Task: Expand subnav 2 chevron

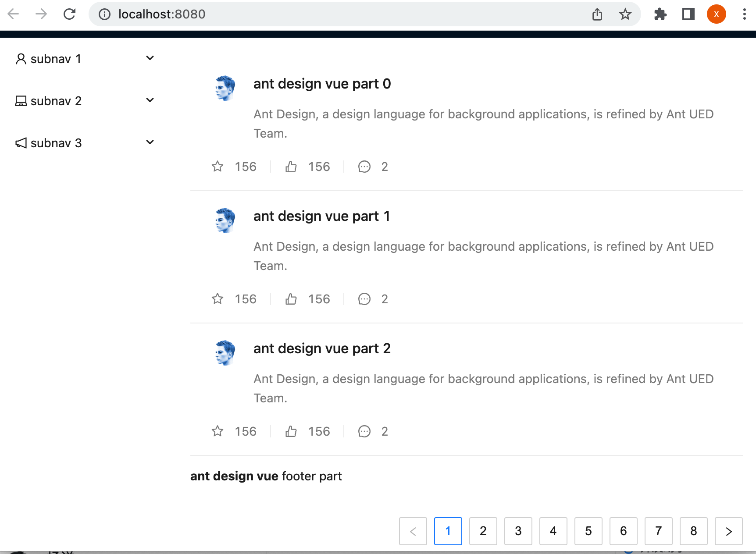Action: click(x=150, y=100)
